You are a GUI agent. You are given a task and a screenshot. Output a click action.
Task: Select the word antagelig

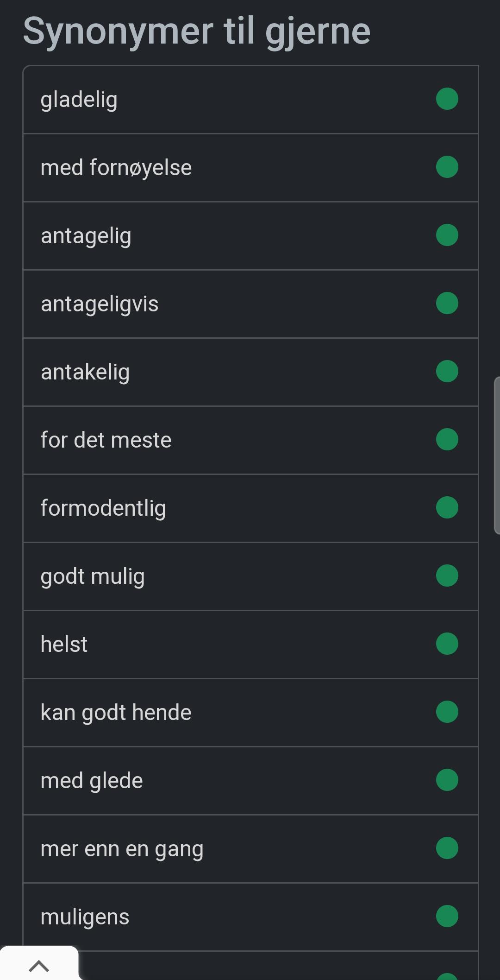(86, 236)
